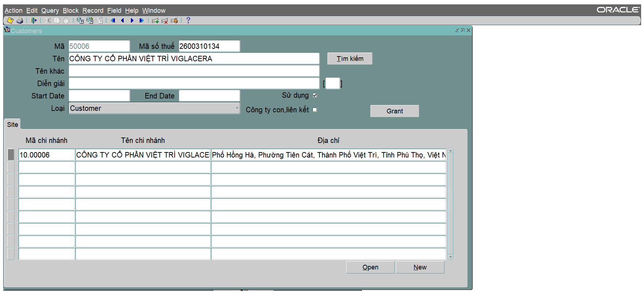
Task: Jump to previous block with double-left arrow
Action: tap(113, 20)
